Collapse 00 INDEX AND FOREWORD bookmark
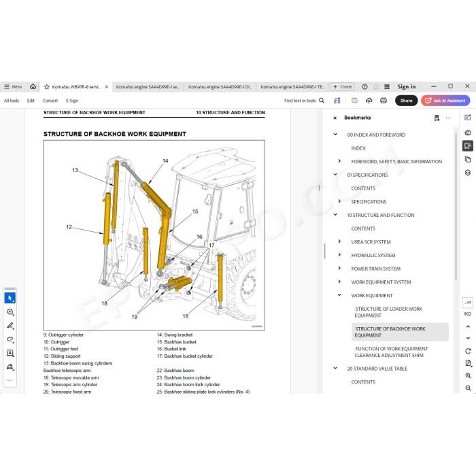The width and height of the screenshot is (476, 476). coord(335,134)
